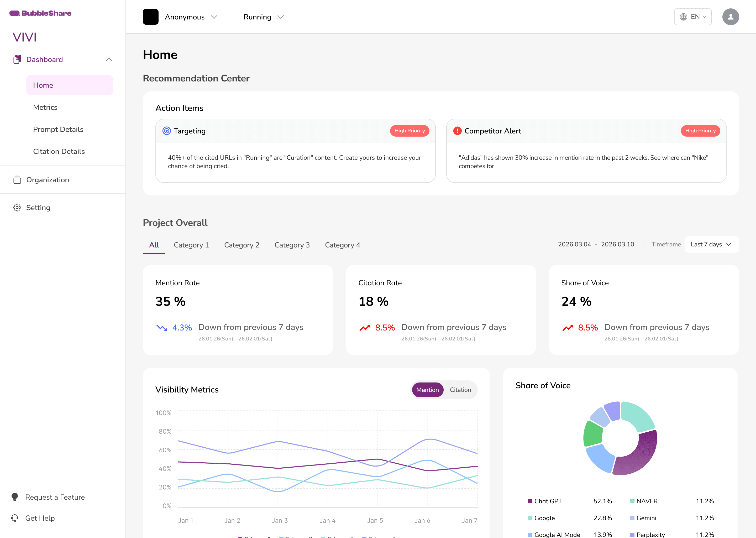
Task: Open Citation Details from the sidebar
Action: (x=59, y=151)
